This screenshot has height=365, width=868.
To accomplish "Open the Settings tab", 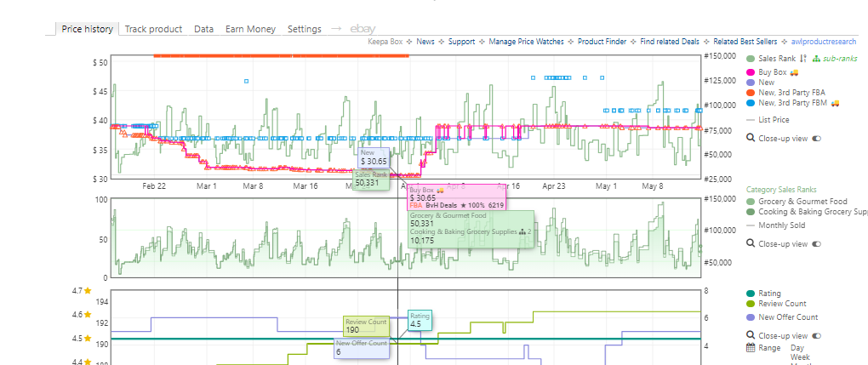I will 305,30.
